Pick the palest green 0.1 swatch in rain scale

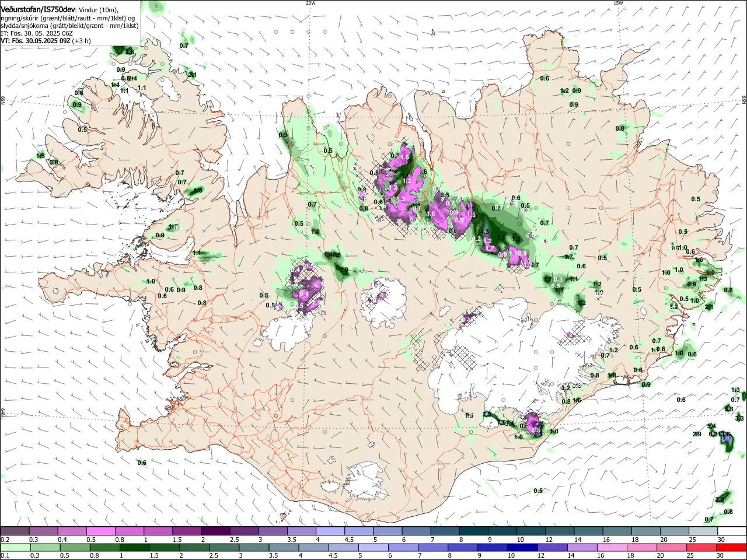(x=15, y=547)
